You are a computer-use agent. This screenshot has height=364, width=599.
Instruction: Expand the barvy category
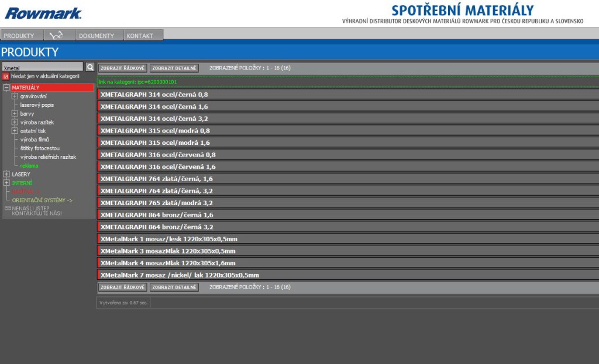point(15,113)
